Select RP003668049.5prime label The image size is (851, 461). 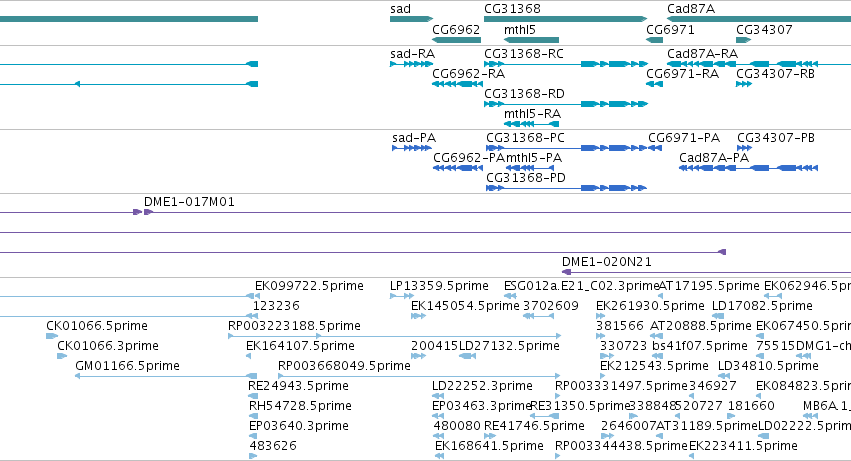tap(344, 366)
